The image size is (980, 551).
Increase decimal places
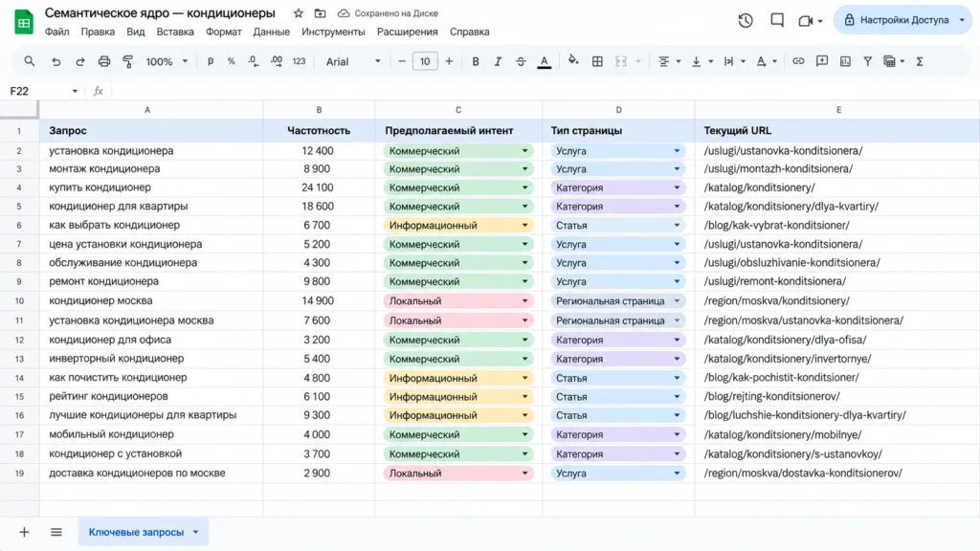pos(277,61)
